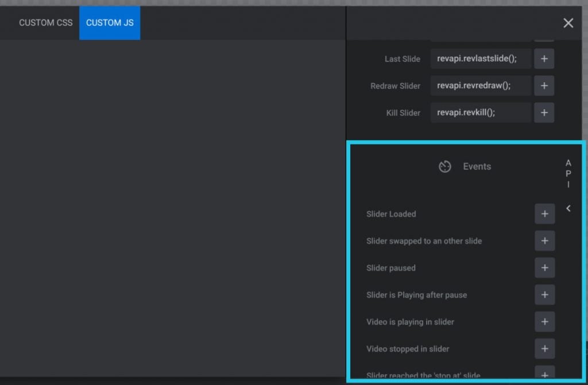Click inside the empty custom JS editor
588x385 pixels.
pos(172,201)
